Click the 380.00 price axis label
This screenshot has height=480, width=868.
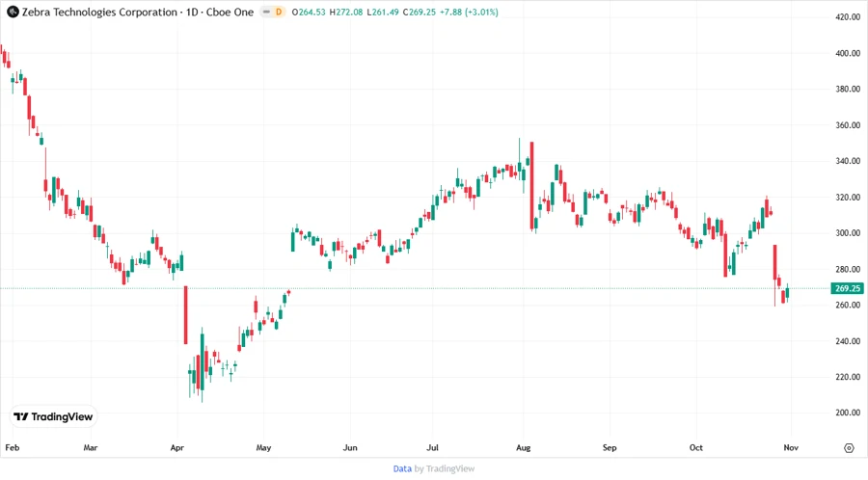pyautogui.click(x=848, y=89)
